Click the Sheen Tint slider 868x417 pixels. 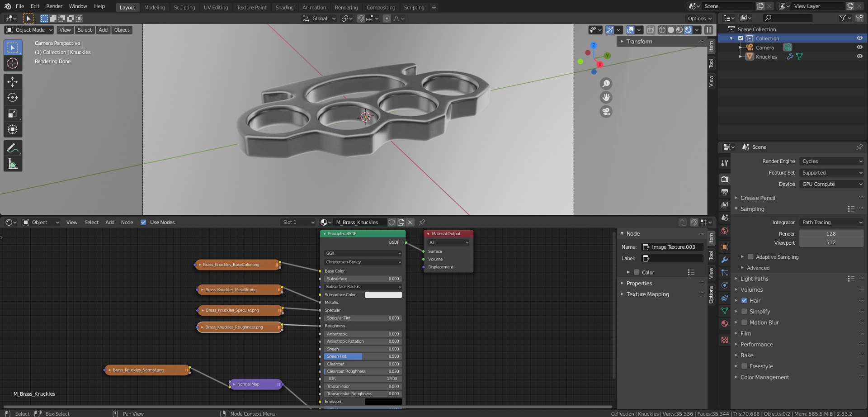click(x=363, y=356)
